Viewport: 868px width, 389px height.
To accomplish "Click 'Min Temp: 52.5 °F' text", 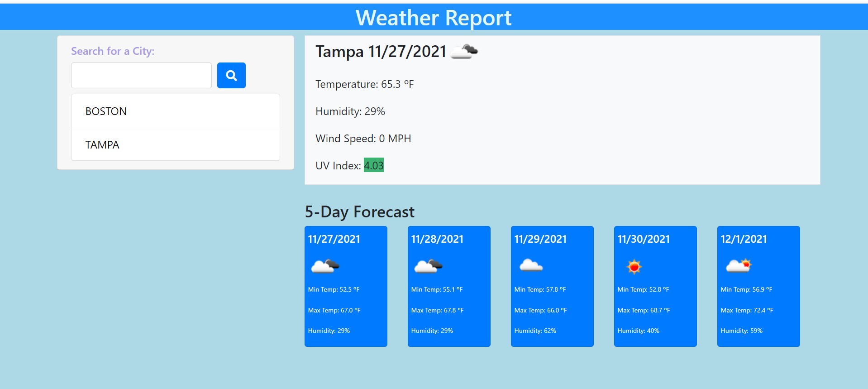I will [x=334, y=289].
